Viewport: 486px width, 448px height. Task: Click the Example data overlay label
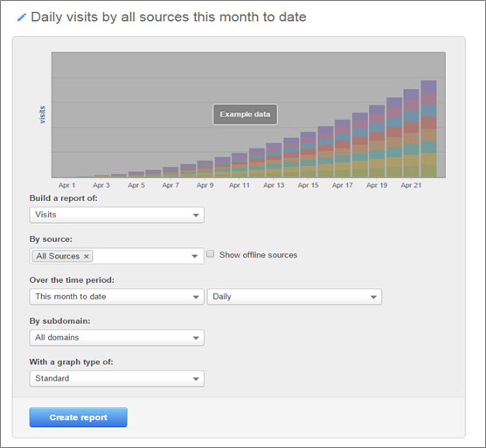coord(245,114)
